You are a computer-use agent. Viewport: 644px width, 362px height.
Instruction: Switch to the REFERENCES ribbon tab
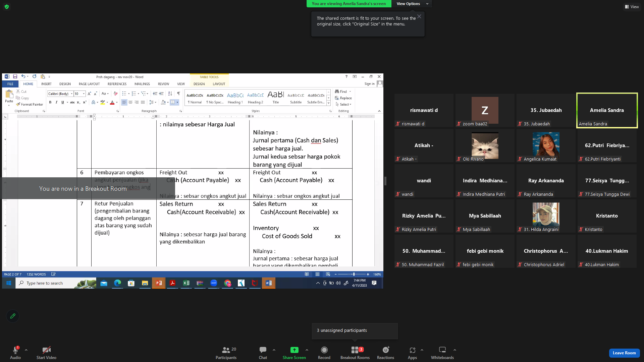pos(117,84)
